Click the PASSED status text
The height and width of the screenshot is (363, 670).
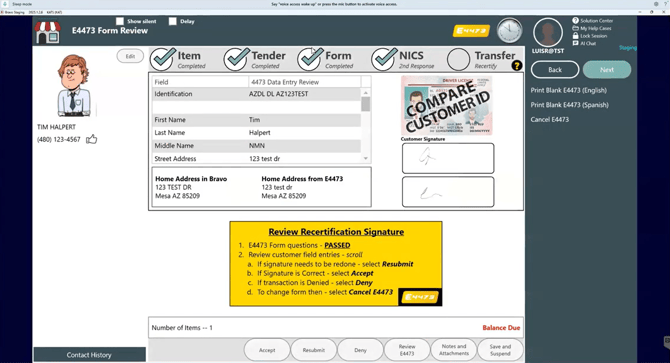337,245
